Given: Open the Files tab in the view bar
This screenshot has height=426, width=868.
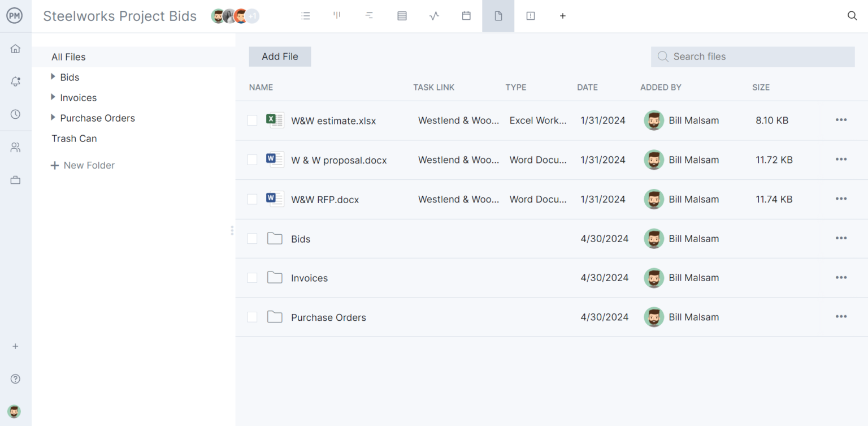Looking at the screenshot, I should pyautogui.click(x=498, y=16).
